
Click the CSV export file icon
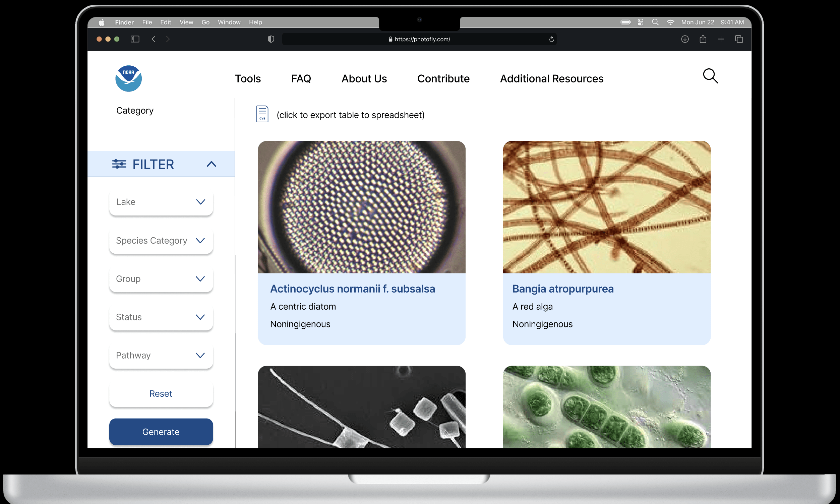(x=262, y=114)
